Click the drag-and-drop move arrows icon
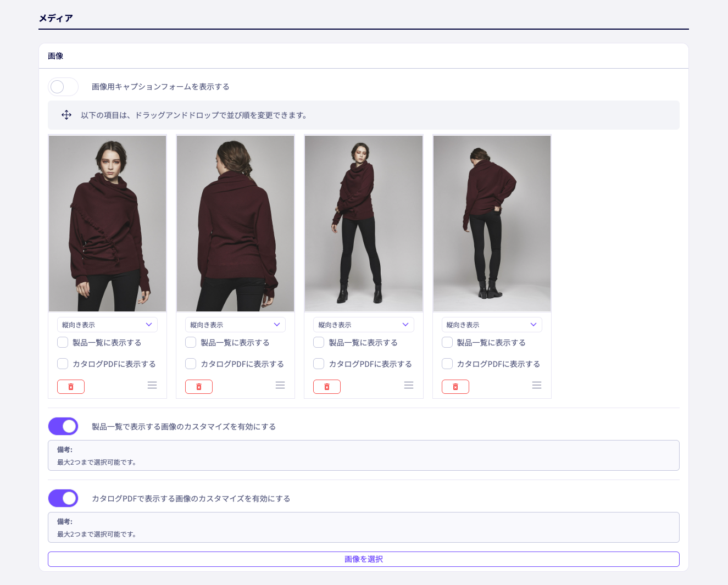 (x=66, y=115)
